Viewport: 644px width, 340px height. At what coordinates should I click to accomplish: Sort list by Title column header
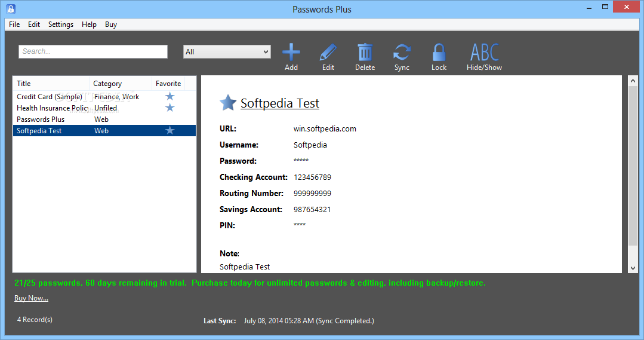click(x=51, y=84)
